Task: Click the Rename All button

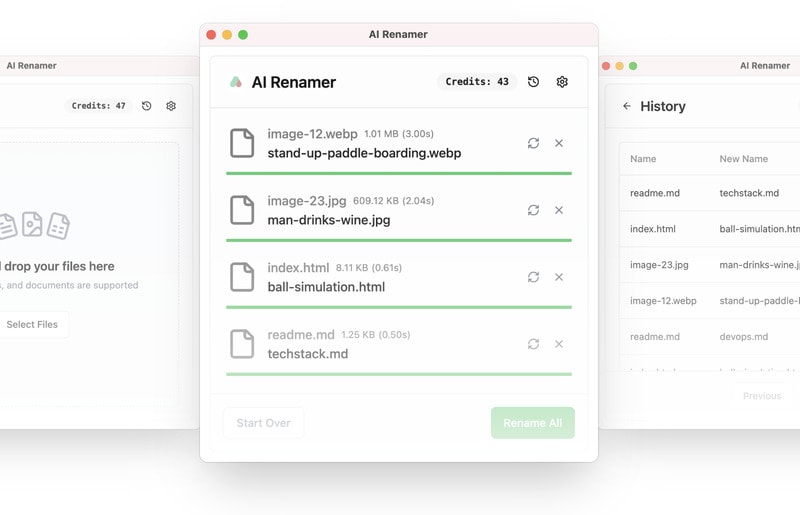Action: [532, 423]
